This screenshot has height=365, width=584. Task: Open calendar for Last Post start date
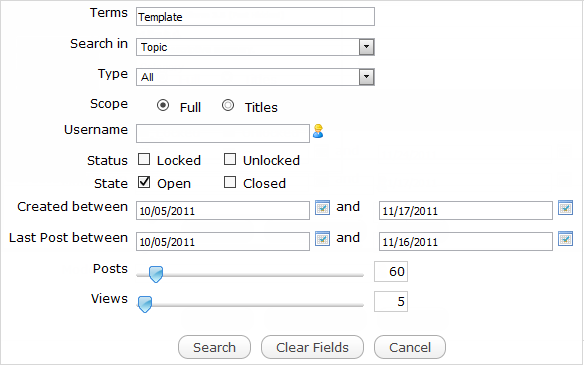pyautogui.click(x=322, y=238)
